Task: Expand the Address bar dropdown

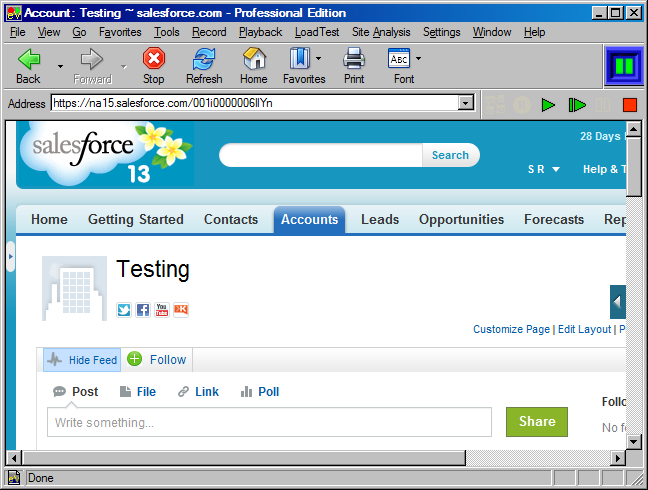Action: coord(465,102)
